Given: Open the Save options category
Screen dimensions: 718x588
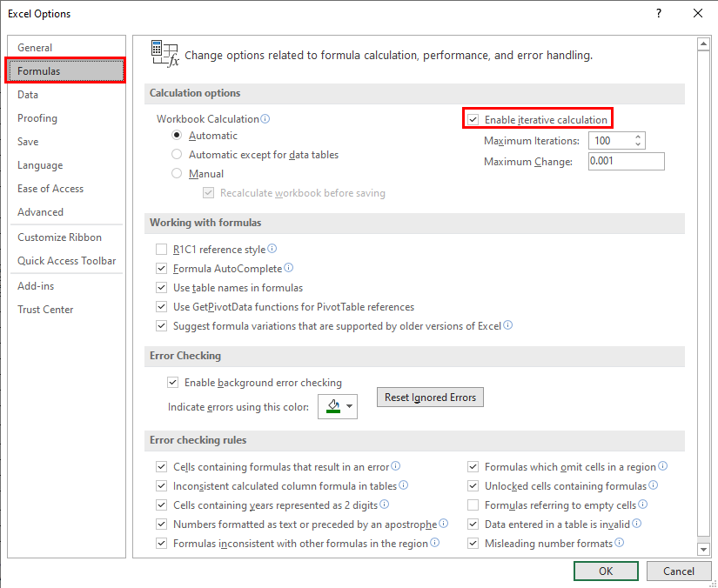Looking at the screenshot, I should (66, 142).
